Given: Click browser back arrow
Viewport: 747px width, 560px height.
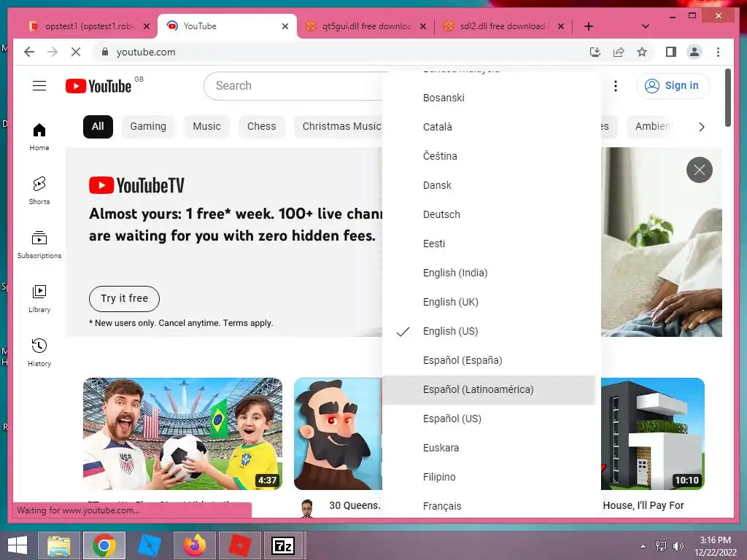Looking at the screenshot, I should pos(29,52).
